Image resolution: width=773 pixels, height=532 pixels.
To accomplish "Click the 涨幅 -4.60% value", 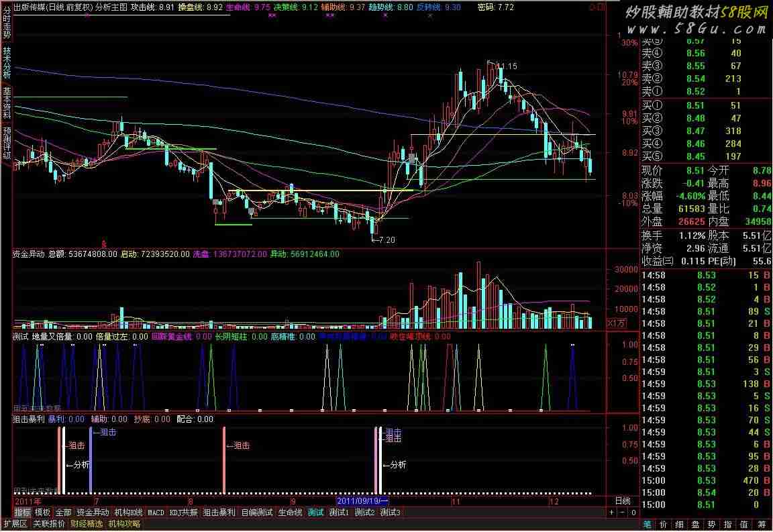I will [690, 196].
